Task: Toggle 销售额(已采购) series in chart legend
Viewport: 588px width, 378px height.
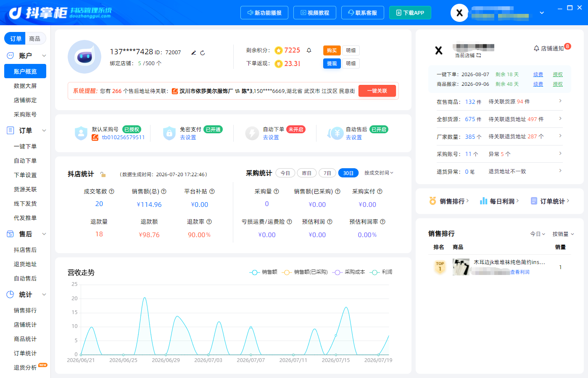Action: [x=305, y=272]
